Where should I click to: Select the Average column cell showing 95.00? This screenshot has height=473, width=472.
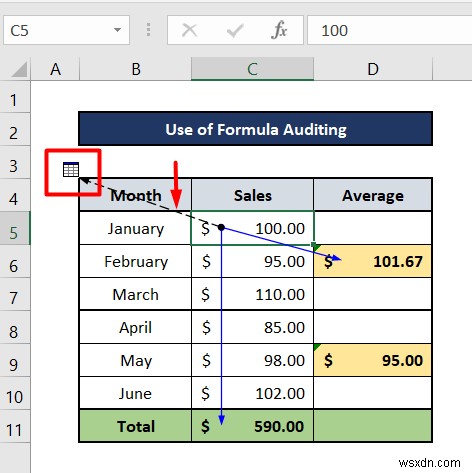373,360
